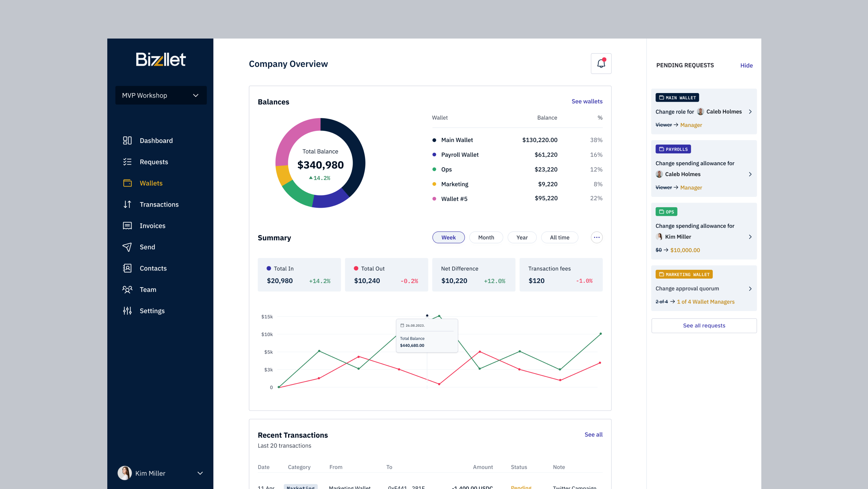
Task: Click the Net Difference summary card
Action: coord(473,274)
